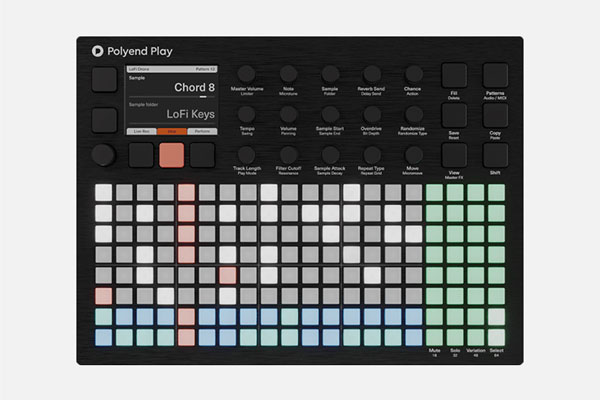
Task: Click the Sample Attack knob
Action: click(330, 155)
